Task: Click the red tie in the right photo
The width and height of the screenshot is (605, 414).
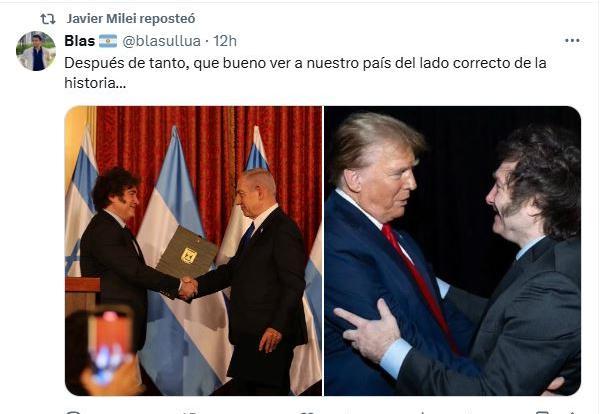Action: click(419, 282)
